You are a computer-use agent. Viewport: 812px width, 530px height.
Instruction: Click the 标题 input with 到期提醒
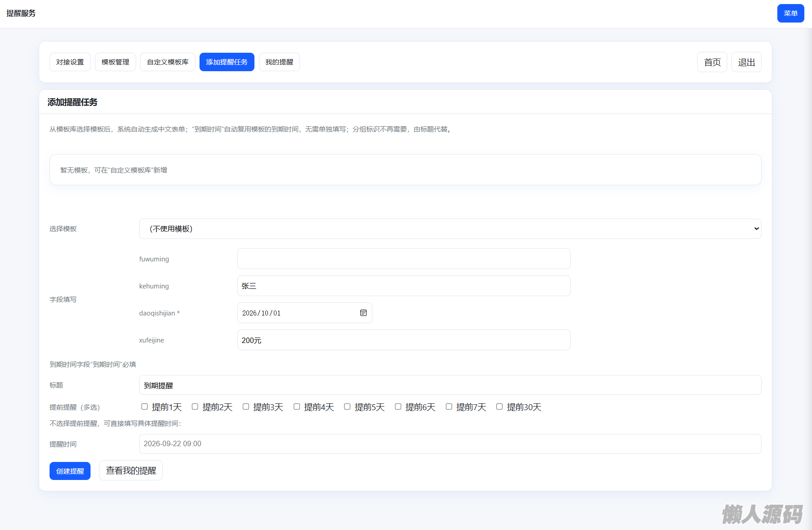click(449, 385)
